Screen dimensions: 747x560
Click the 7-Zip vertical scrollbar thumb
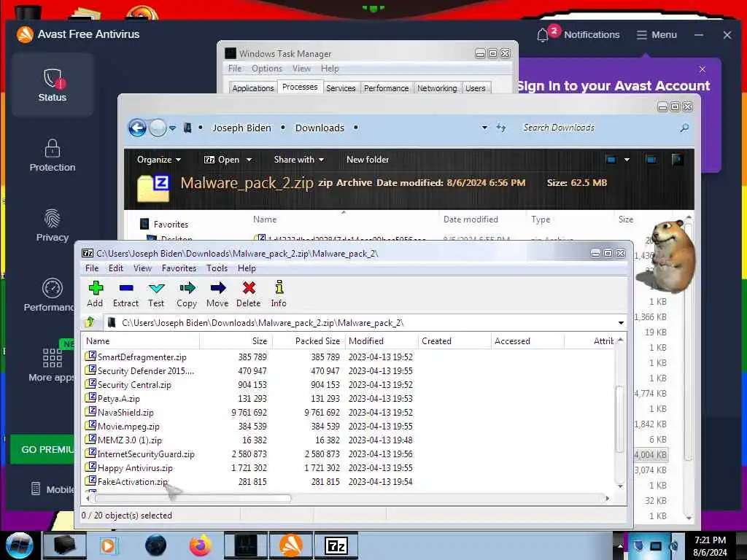[x=620, y=419]
